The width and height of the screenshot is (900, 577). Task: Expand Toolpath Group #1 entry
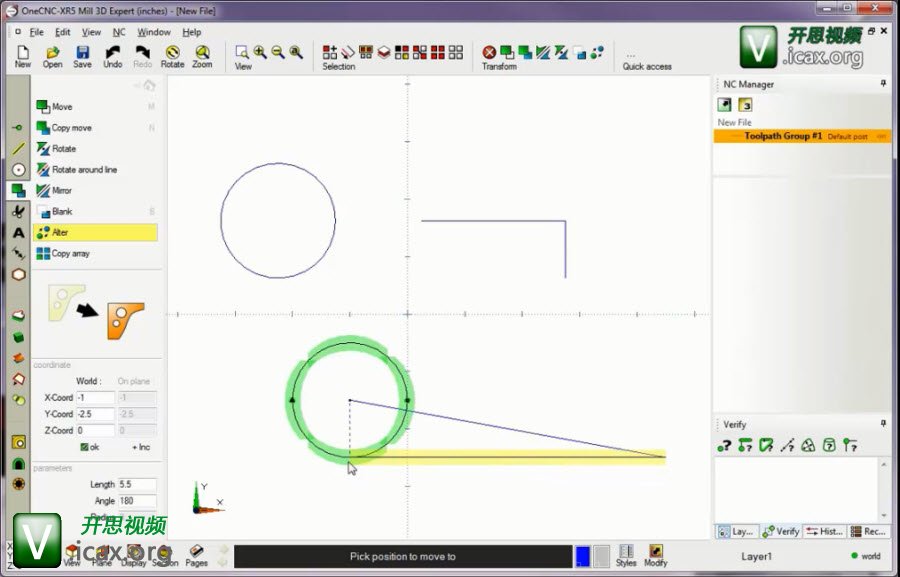[783, 136]
